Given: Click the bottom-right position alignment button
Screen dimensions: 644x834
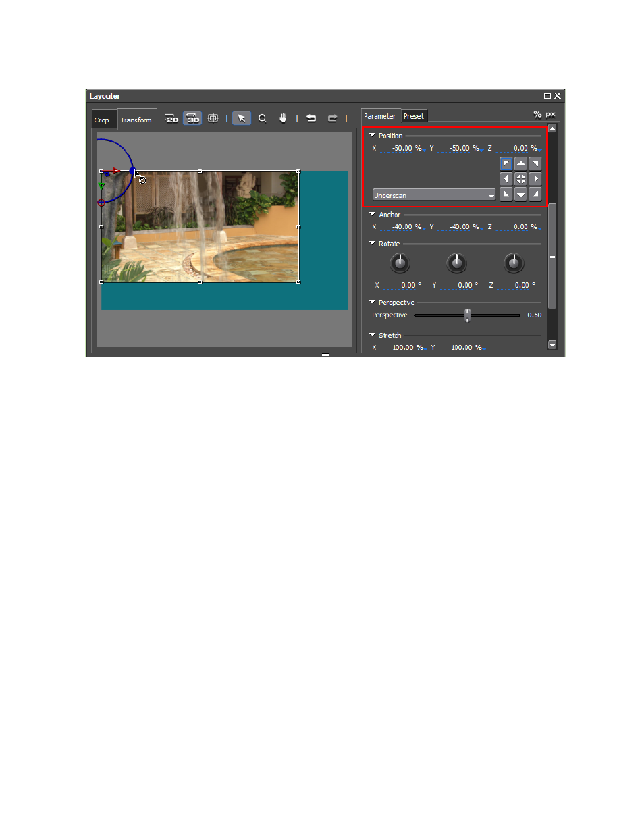Looking at the screenshot, I should 535,194.
